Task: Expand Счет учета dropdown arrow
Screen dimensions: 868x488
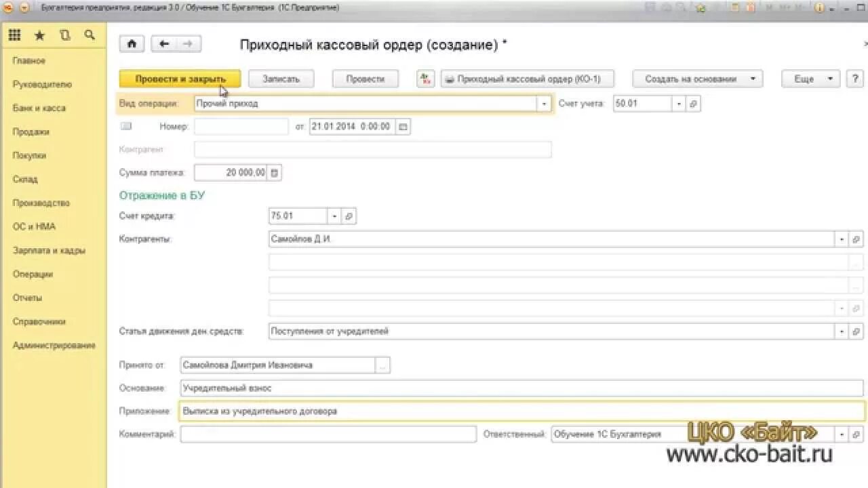Action: [679, 104]
